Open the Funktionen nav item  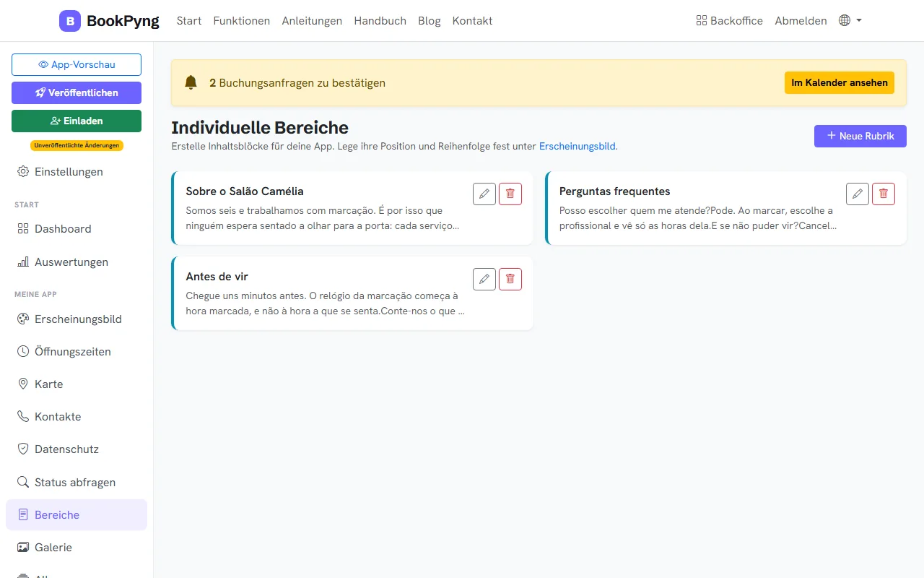pos(242,21)
